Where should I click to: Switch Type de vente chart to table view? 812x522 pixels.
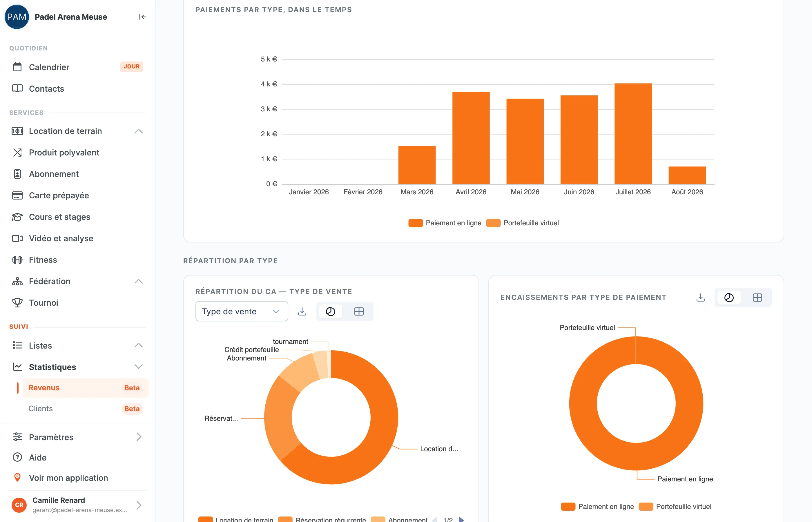click(359, 311)
